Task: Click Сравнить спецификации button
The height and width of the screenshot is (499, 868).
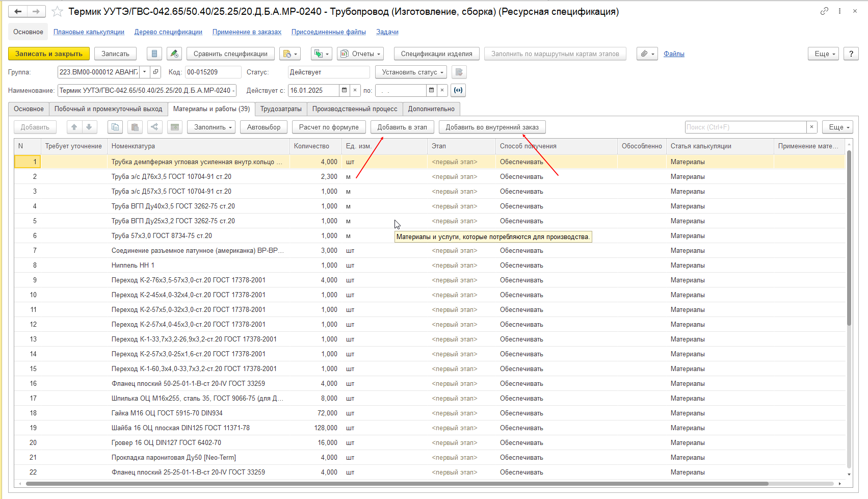Action: (x=230, y=54)
